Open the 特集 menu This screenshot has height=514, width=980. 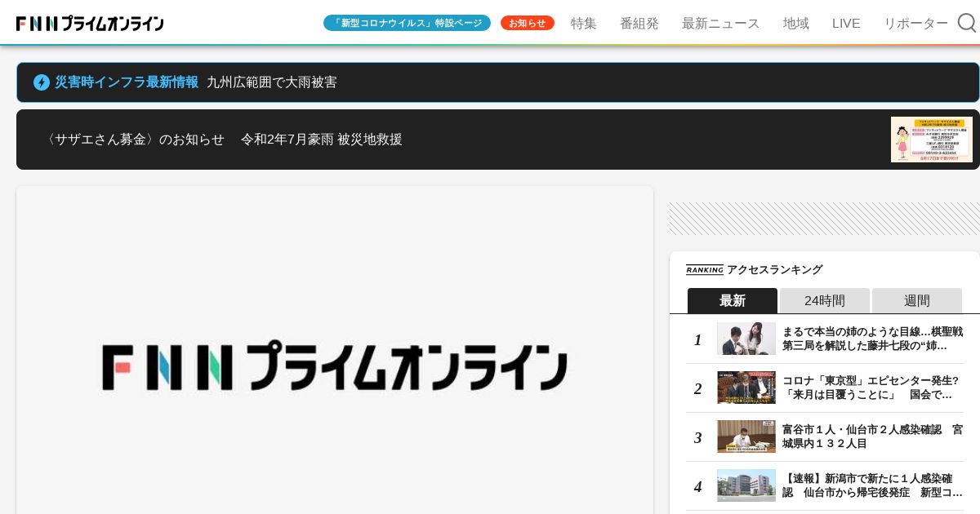point(584,24)
